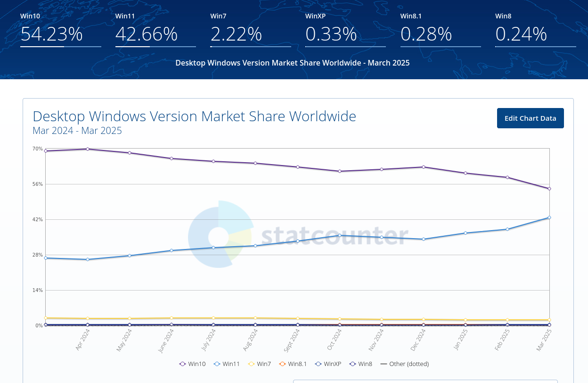The image size is (588, 383).
Task: Select Win10 data point for Apr 2024
Action: point(88,149)
